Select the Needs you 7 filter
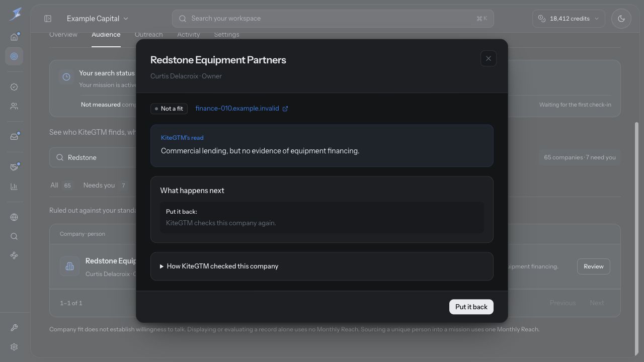 [x=107, y=186]
